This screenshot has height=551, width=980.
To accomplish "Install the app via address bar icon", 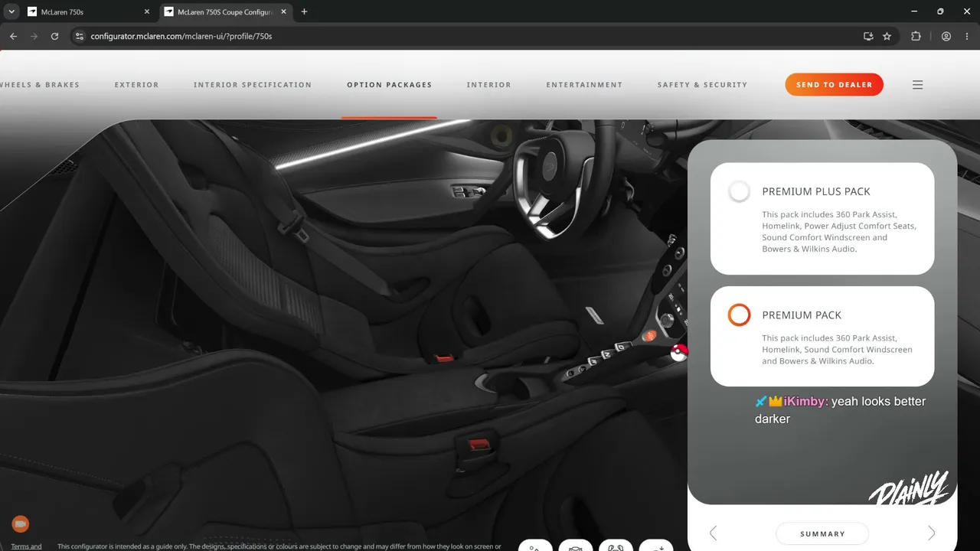I will click(x=868, y=36).
